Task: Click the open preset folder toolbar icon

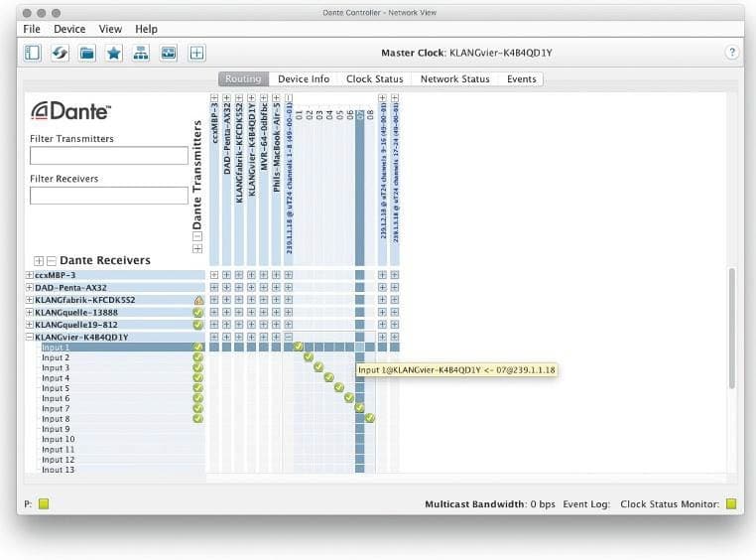Action: 87,53
